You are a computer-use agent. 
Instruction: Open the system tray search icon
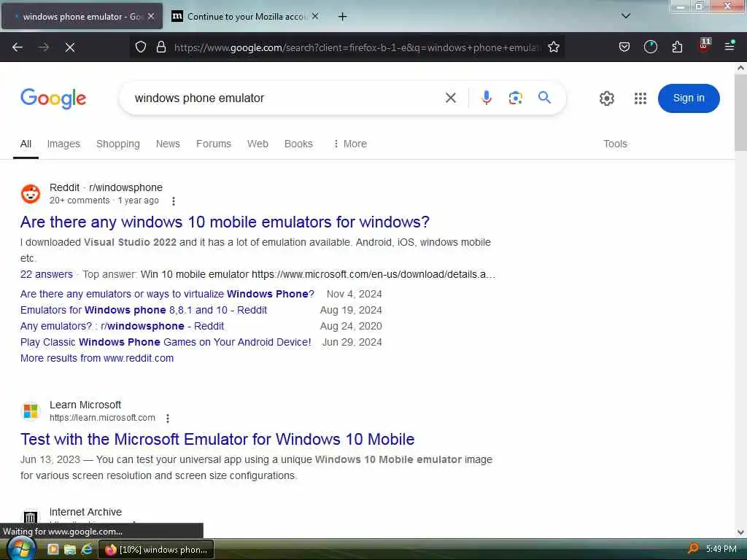693,549
